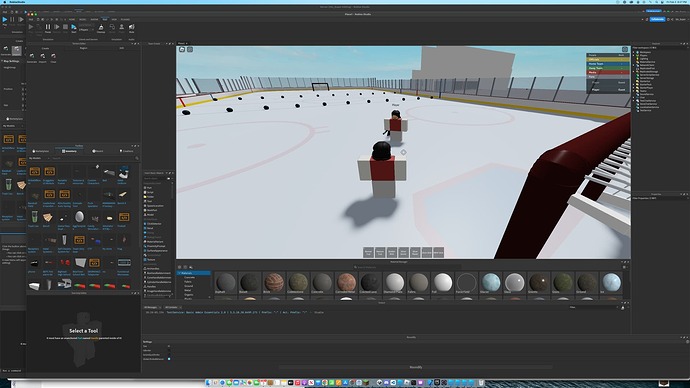Viewport: 690px width, 388px height.
Task: Select the last hotbar tool slot
Action: pyautogui.click(x=438, y=252)
